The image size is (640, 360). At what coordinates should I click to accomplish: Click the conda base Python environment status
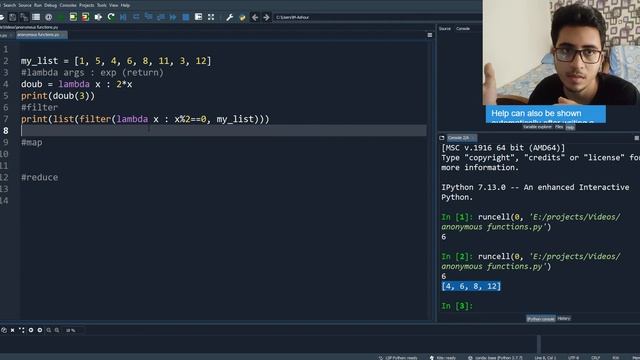coord(495,358)
